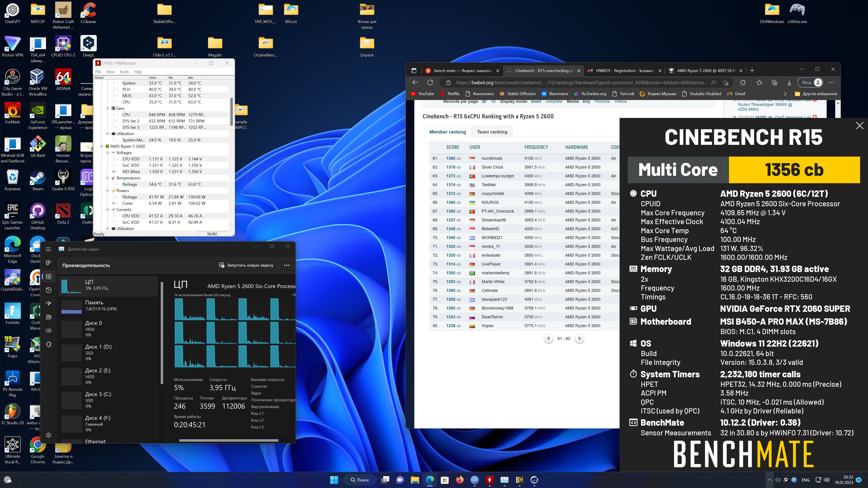Image resolution: width=868 pixels, height=488 pixels.
Task: Launch Steam from the desktop
Action: coord(38,180)
